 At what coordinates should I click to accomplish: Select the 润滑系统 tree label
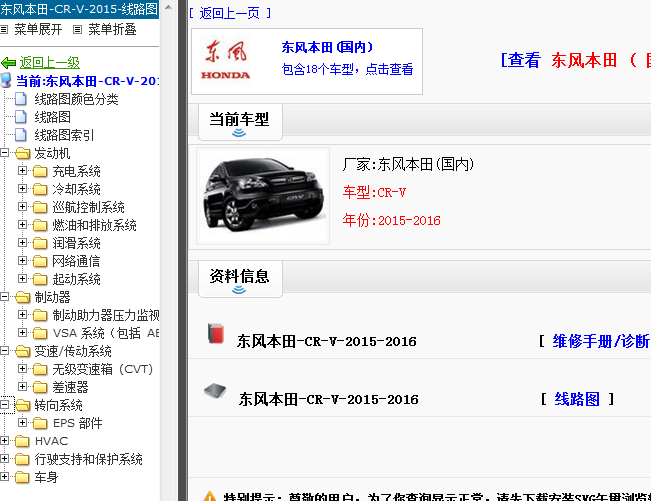tap(76, 243)
